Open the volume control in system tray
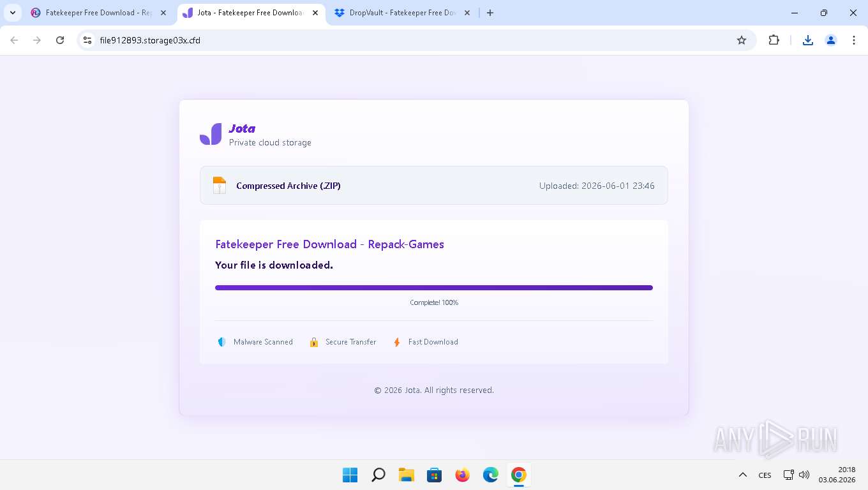Screen dimensions: 868x490 pos(804,475)
